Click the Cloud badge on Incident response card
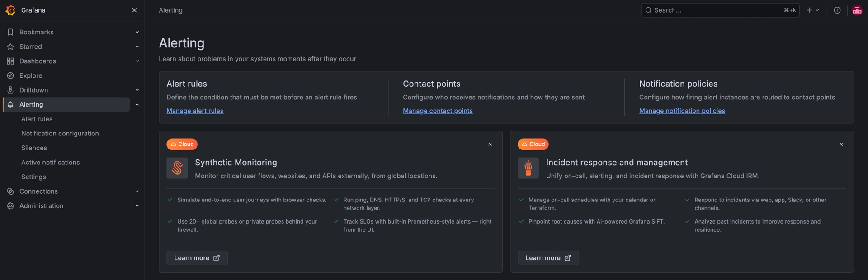This screenshot has height=280, width=868. 533,144
